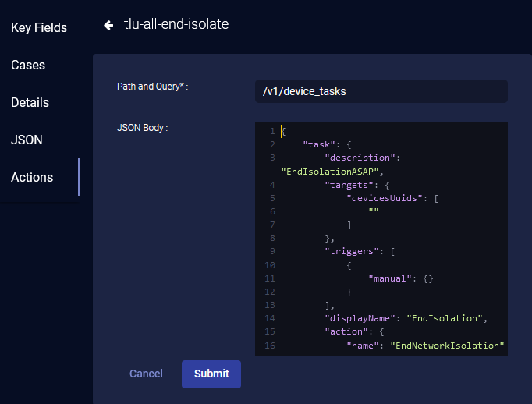Open the Key Fields tab
Viewport: 532px width, 404px height.
[39, 28]
